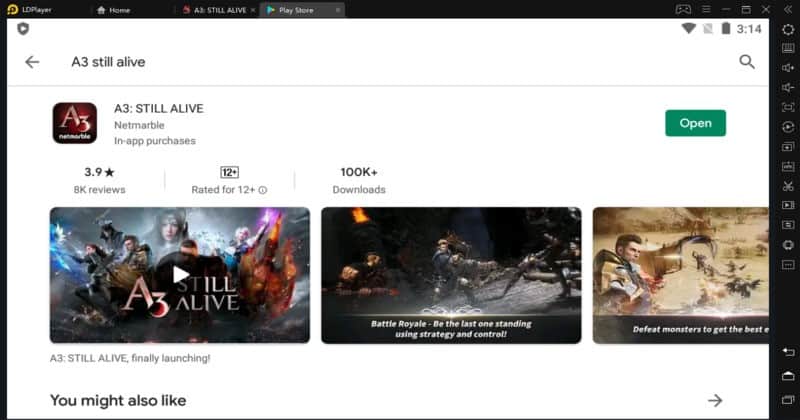Click the shield icon in status bar
Screen dimensions: 800x420
click(23, 29)
